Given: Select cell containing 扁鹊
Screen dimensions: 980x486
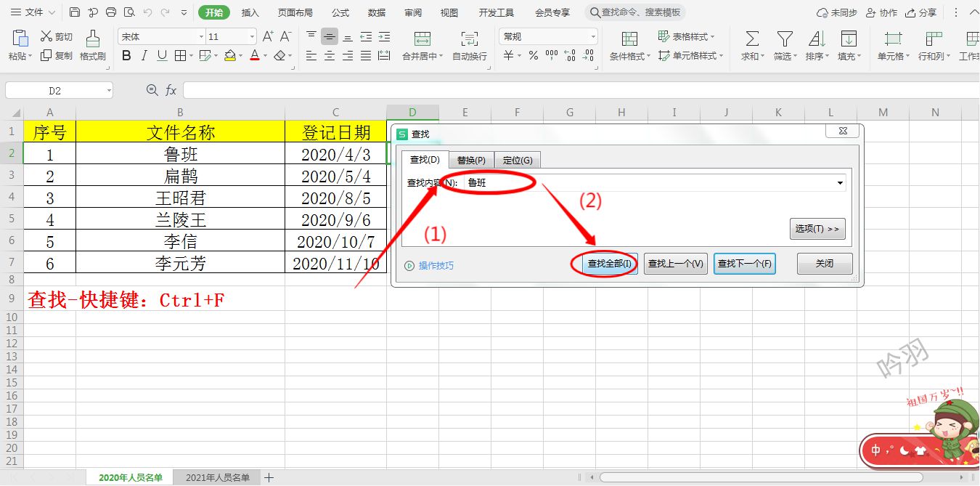Looking at the screenshot, I should tap(180, 176).
